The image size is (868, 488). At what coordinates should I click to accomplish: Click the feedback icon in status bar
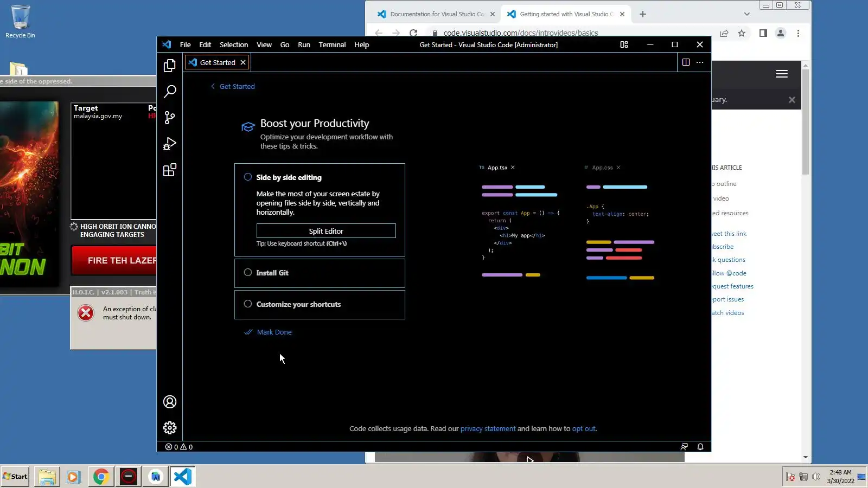point(684,447)
